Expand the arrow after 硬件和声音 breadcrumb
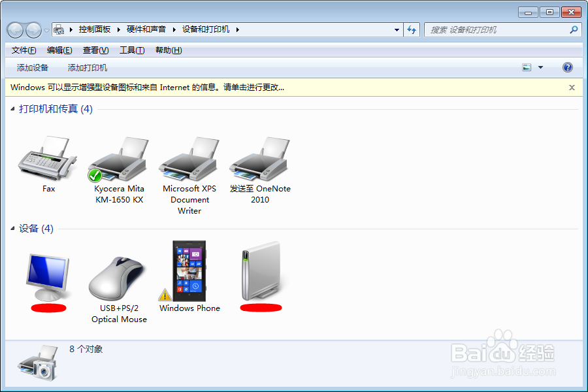588x392 pixels. point(174,29)
